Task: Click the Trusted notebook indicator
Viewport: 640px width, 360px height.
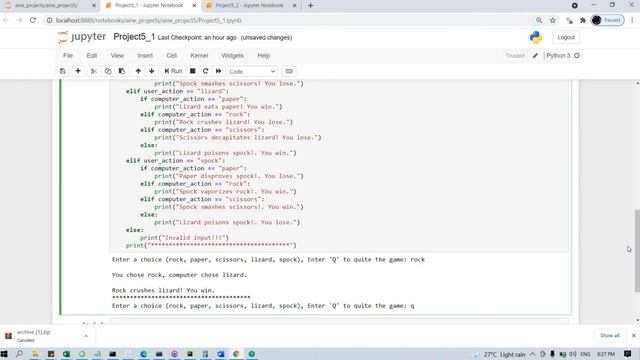Action: pyautogui.click(x=515, y=56)
